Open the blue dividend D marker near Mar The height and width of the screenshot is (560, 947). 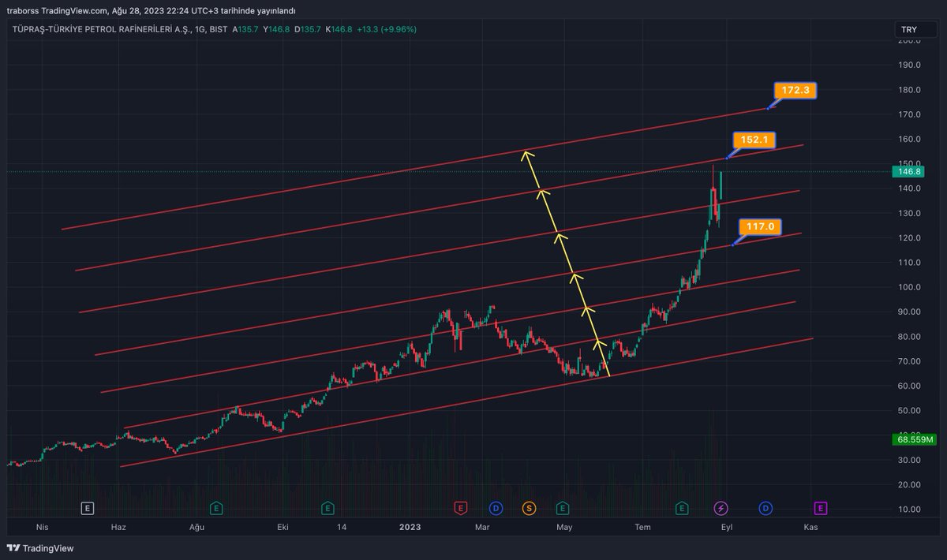pos(496,509)
